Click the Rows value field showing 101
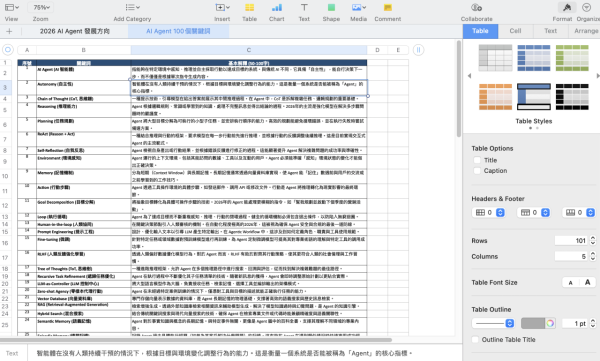Viewport: 600px width, 361px height. pyautogui.click(x=571, y=240)
